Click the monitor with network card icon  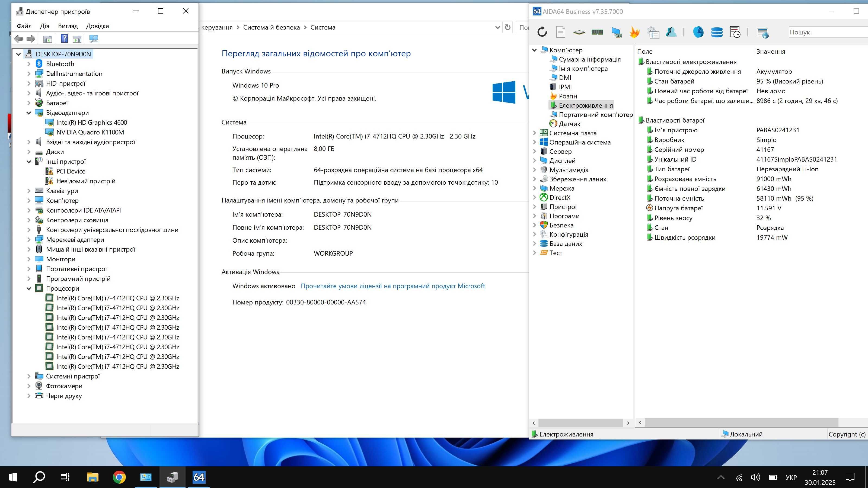pyautogui.click(x=616, y=32)
